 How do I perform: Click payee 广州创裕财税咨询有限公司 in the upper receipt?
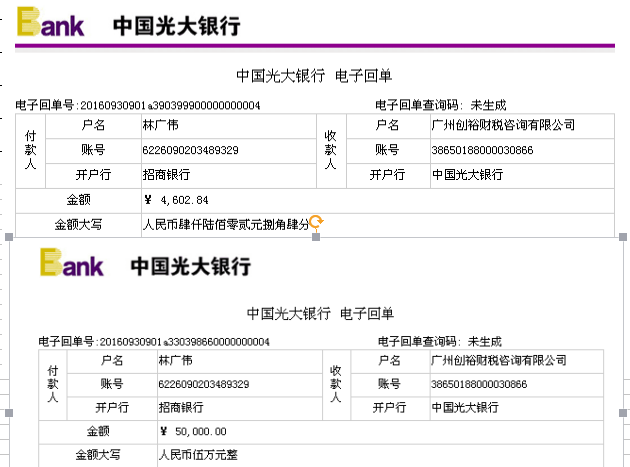pyautogui.click(x=503, y=125)
